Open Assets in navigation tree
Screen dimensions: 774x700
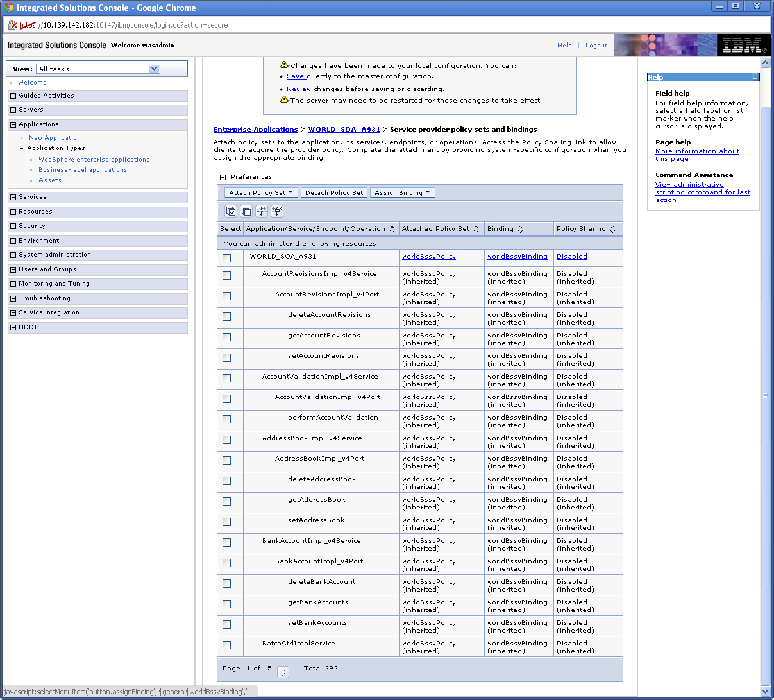click(50, 180)
